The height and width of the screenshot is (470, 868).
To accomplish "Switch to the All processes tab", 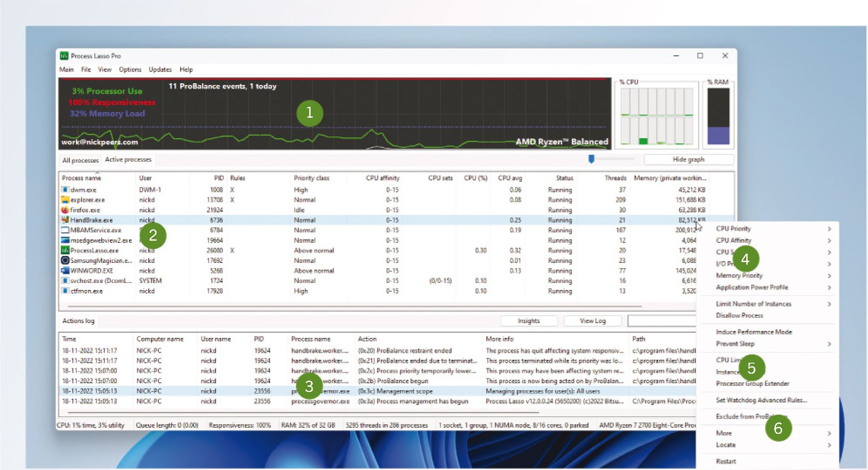I will point(80,160).
